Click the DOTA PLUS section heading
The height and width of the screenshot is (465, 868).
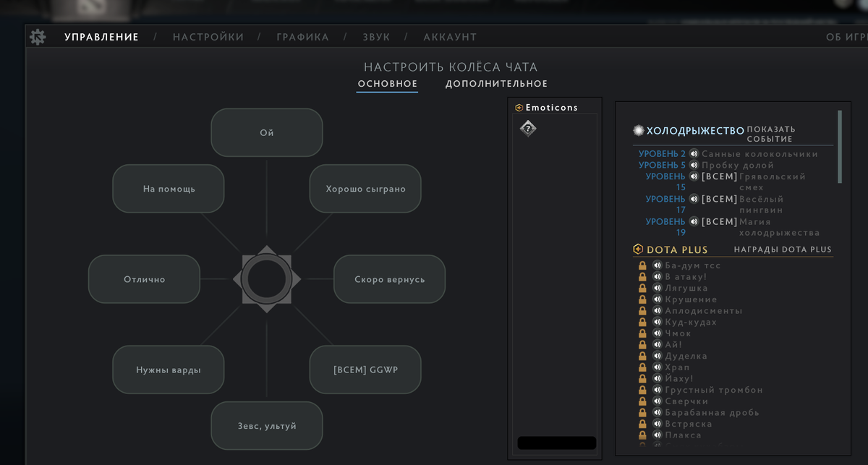tap(677, 249)
